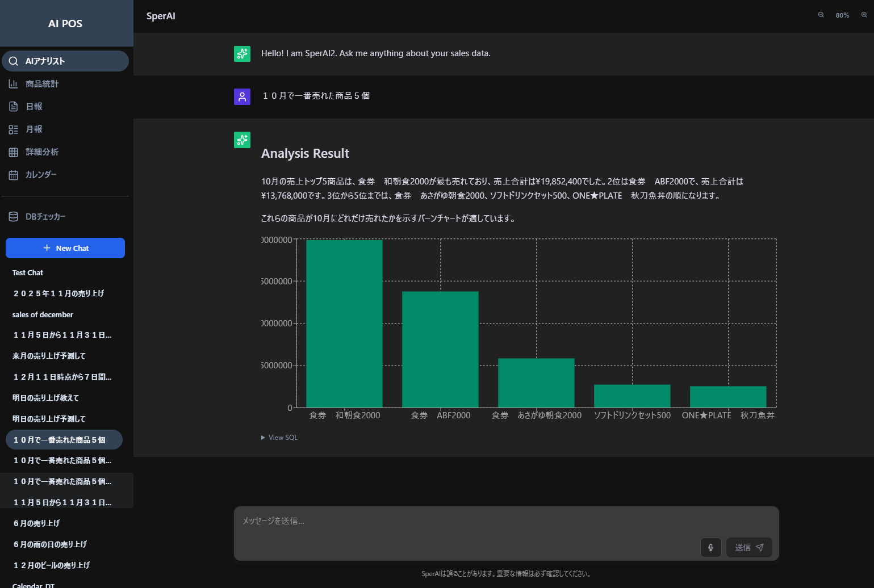
Task: Expand the View SQL disclosure triangle
Action: 263,438
